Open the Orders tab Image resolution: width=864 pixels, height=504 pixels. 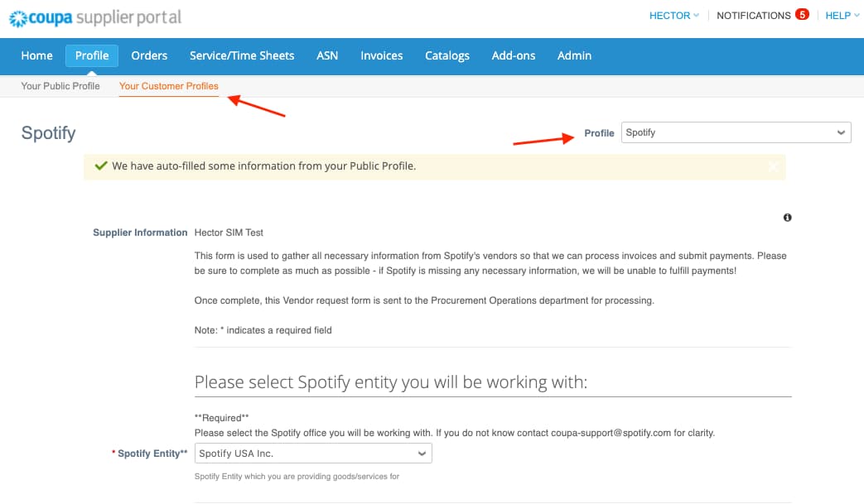pyautogui.click(x=149, y=55)
